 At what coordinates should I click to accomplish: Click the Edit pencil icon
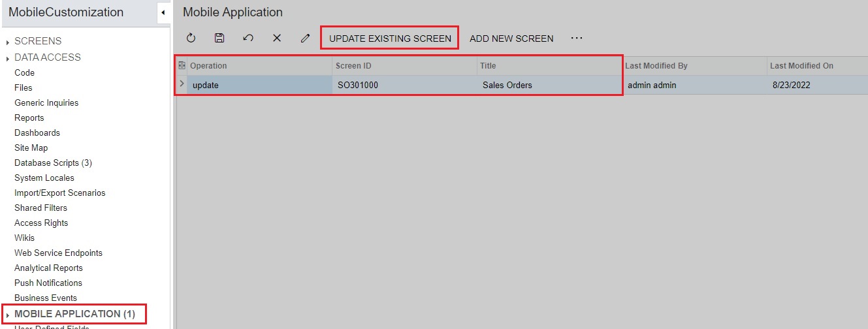[x=305, y=39]
